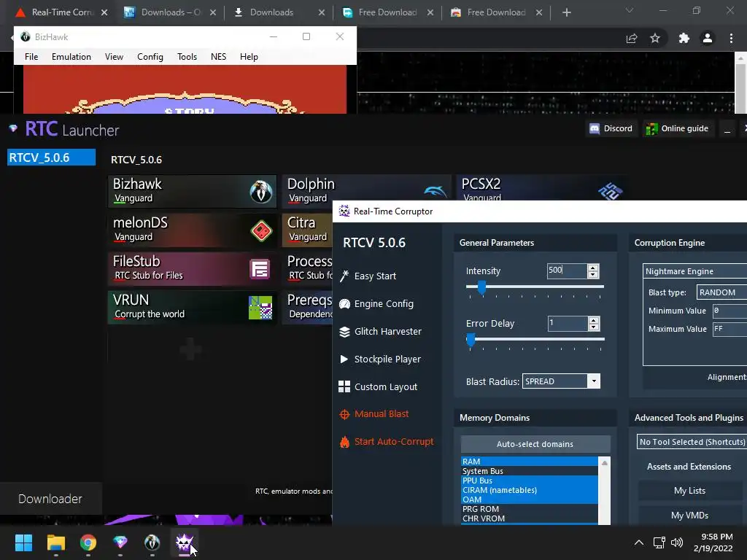Click Auto-select domains button
This screenshot has height=560, width=747.
click(x=535, y=444)
